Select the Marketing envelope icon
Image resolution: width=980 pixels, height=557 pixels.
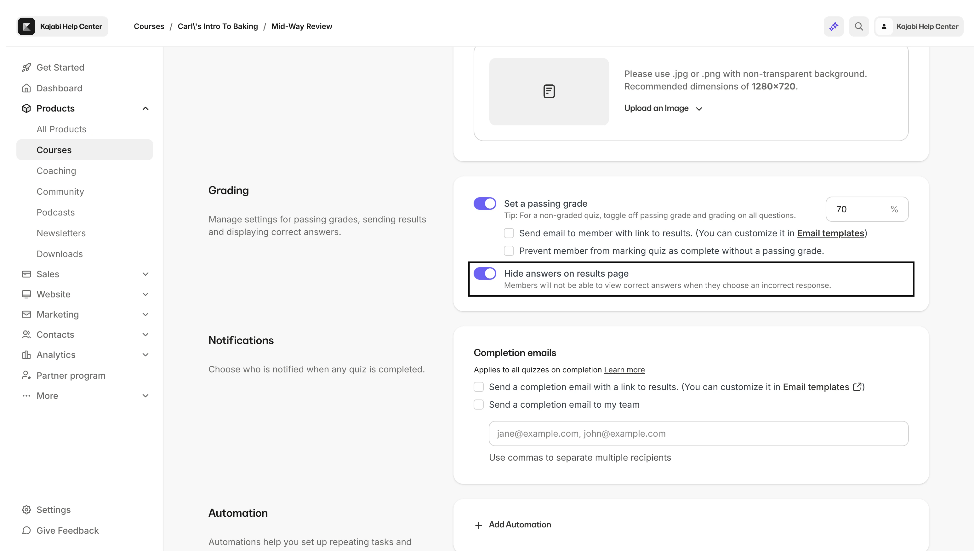(26, 314)
